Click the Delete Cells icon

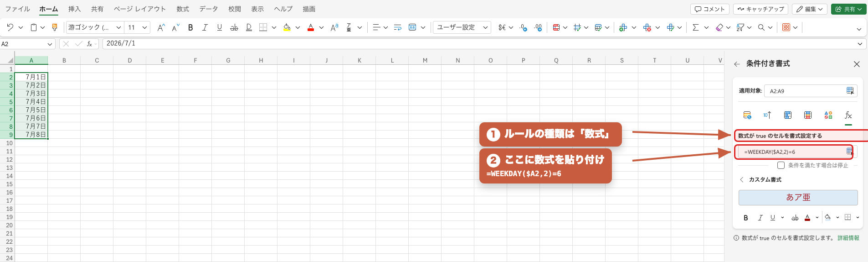(x=647, y=27)
